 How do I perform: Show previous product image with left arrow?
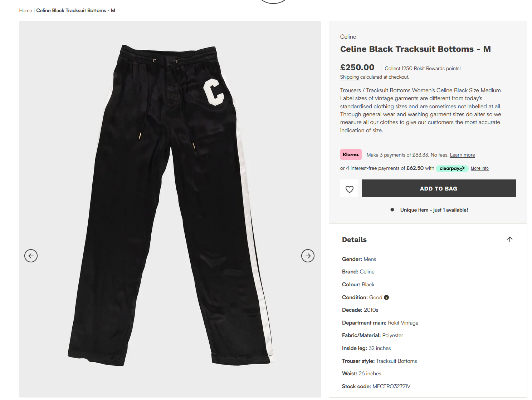click(31, 256)
